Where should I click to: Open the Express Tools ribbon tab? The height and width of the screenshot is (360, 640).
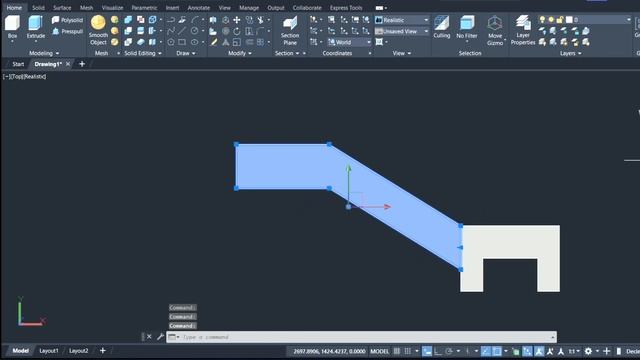346,7
